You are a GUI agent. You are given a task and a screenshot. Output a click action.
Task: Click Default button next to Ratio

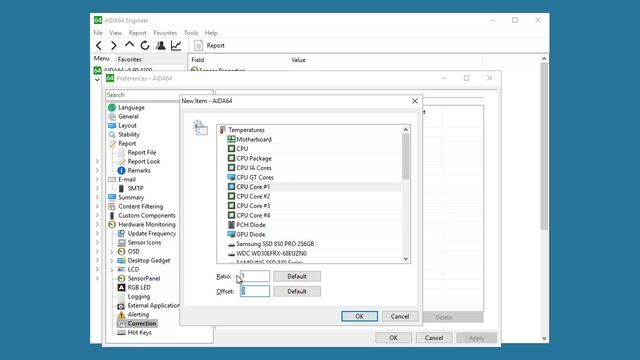click(x=297, y=276)
